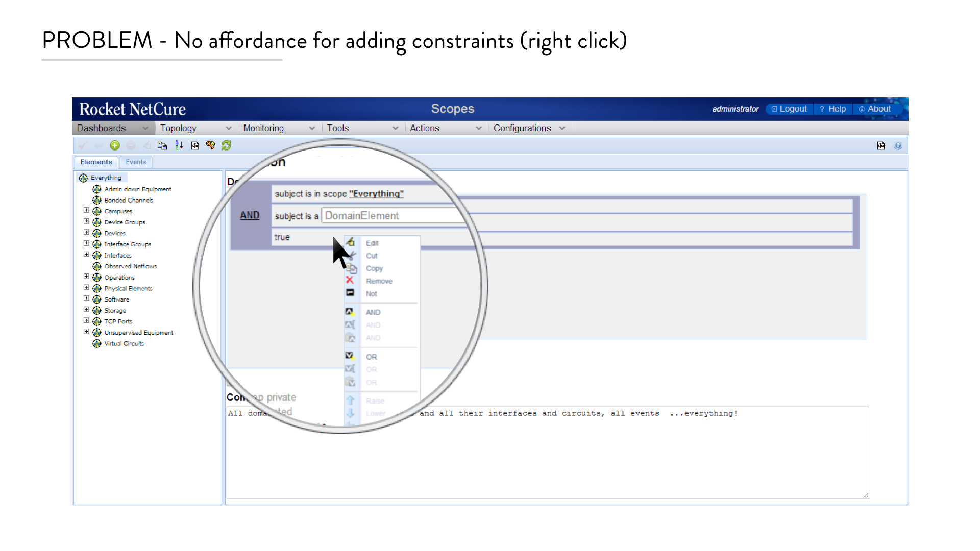This screenshot has width=980, height=551.
Task: Click the scope icon beside Admin down Equipment
Action: [97, 189]
